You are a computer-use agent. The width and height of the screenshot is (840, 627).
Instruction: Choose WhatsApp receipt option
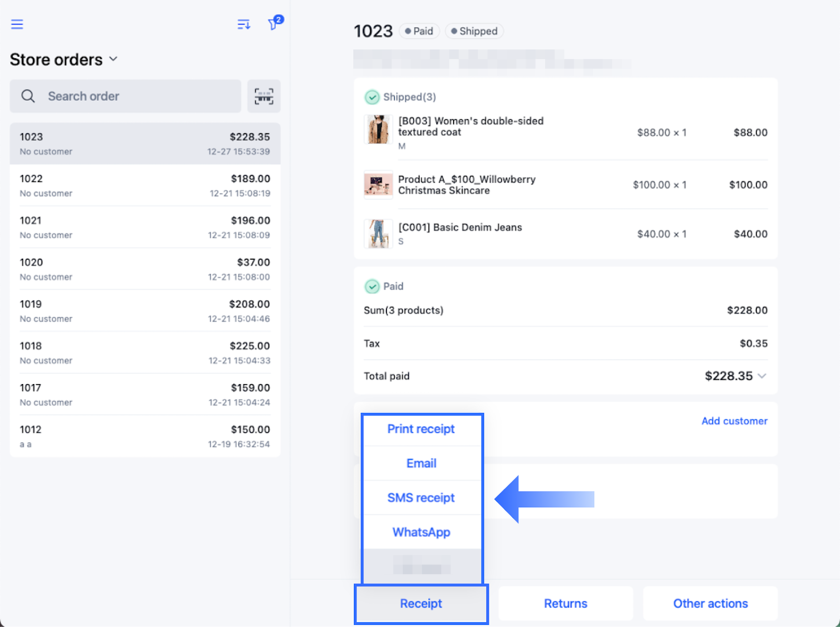(x=422, y=532)
